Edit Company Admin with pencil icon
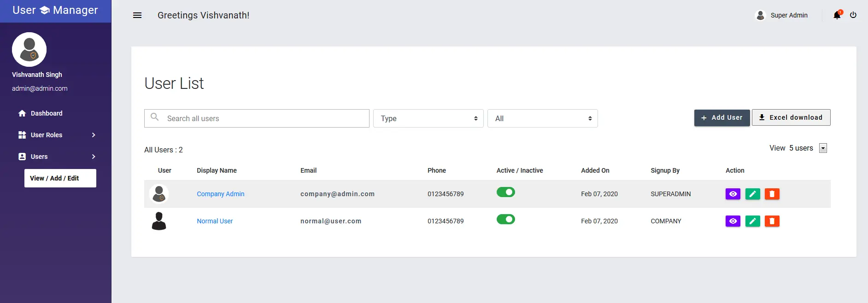Image resolution: width=868 pixels, height=303 pixels. 752,194
